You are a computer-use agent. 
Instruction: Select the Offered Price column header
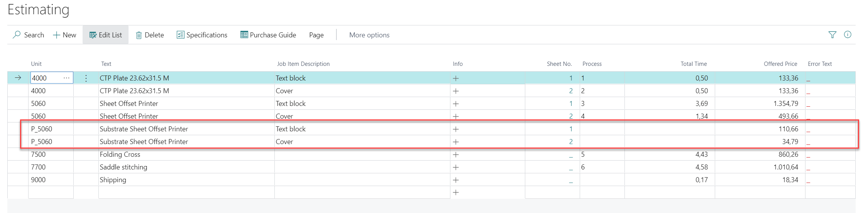tap(780, 64)
